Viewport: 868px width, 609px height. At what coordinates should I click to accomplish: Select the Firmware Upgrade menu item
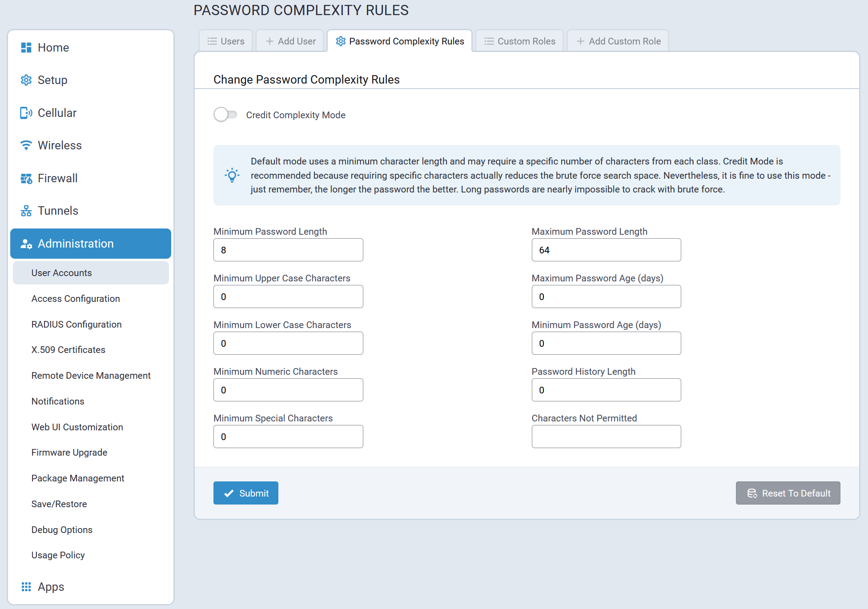[69, 453]
